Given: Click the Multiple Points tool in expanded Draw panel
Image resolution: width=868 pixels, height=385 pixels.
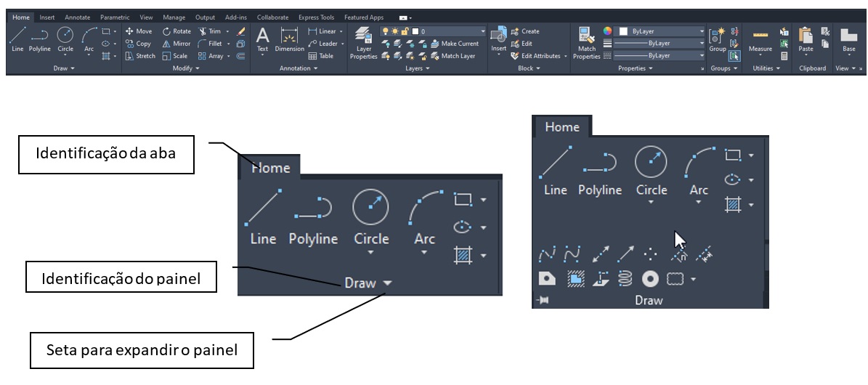Looking at the screenshot, I should pyautogui.click(x=650, y=254).
